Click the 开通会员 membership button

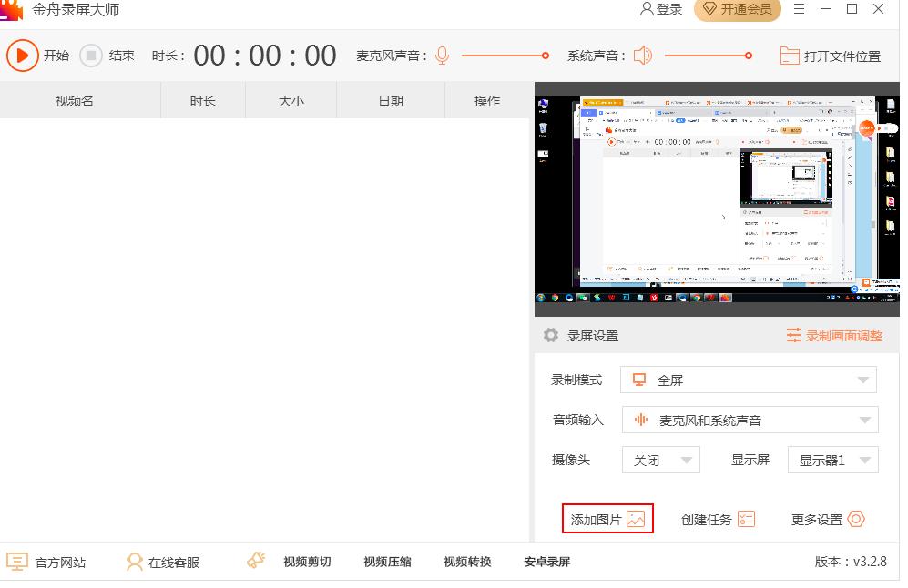coord(737,9)
